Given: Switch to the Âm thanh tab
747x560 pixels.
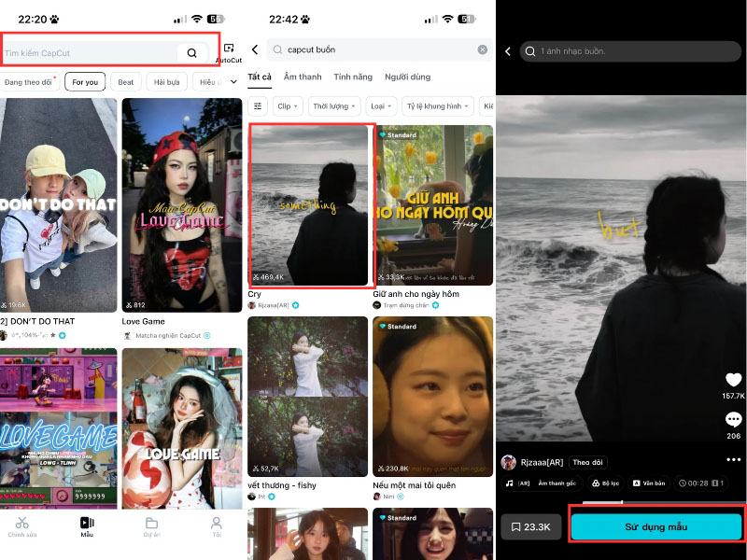Looking at the screenshot, I should click(x=303, y=77).
